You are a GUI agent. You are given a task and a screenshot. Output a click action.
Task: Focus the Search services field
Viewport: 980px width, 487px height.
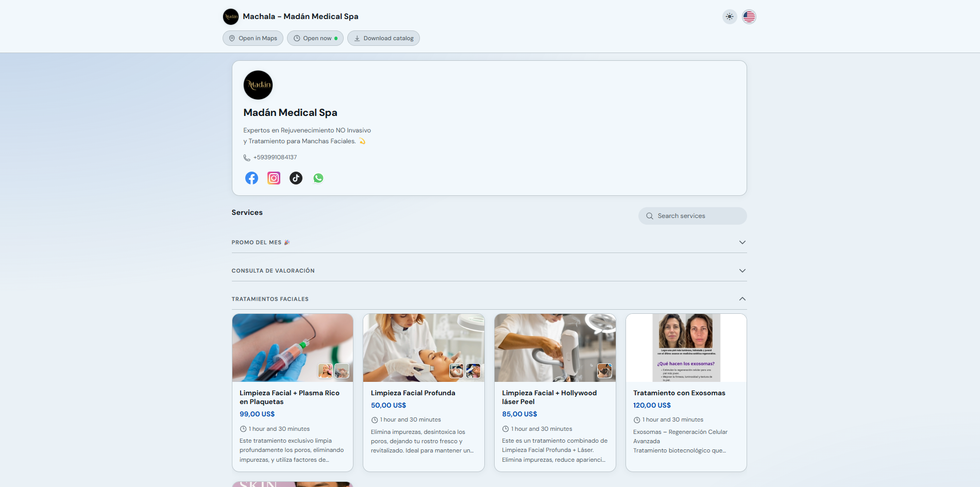(692, 216)
